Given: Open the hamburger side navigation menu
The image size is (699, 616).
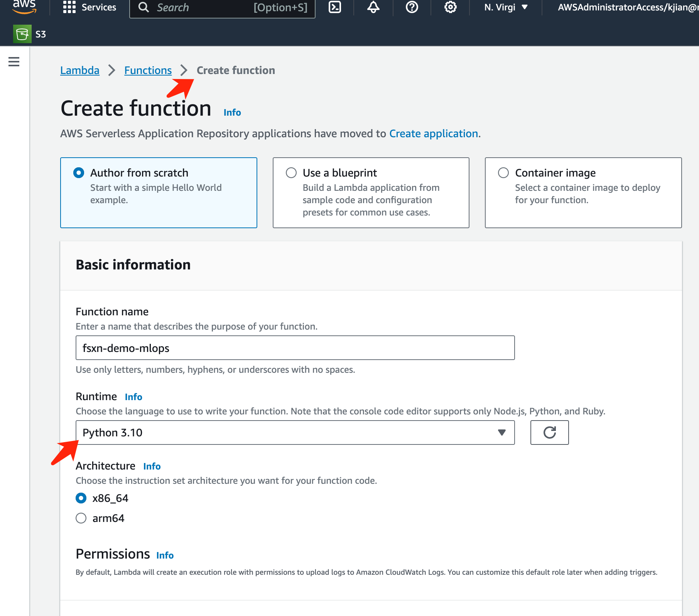Looking at the screenshot, I should (x=14, y=62).
